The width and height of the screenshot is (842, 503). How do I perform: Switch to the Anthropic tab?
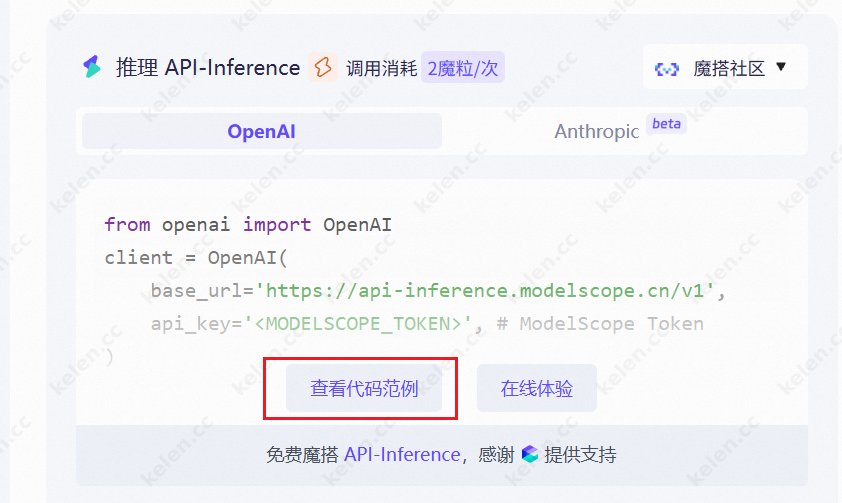(x=621, y=131)
